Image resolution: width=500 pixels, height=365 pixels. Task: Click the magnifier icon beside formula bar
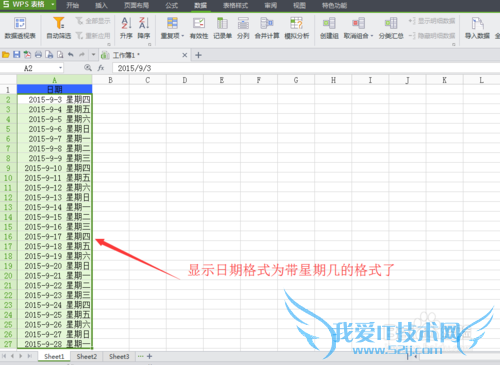[88, 68]
